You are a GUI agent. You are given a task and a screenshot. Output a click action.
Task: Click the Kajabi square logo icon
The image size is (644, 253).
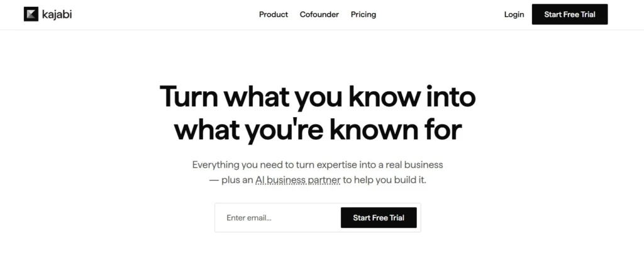[31, 14]
